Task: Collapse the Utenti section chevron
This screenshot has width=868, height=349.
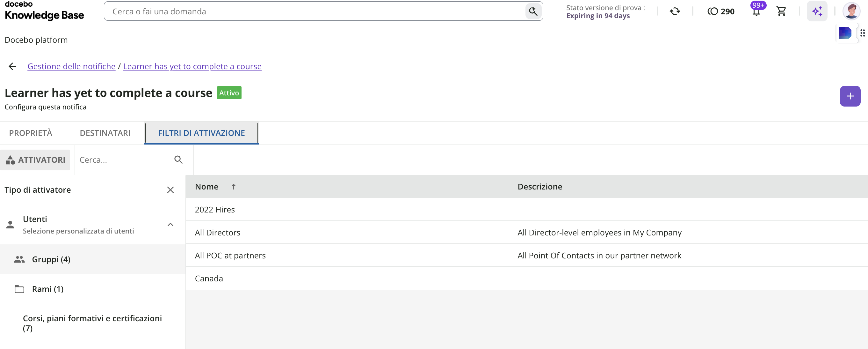Action: (170, 225)
